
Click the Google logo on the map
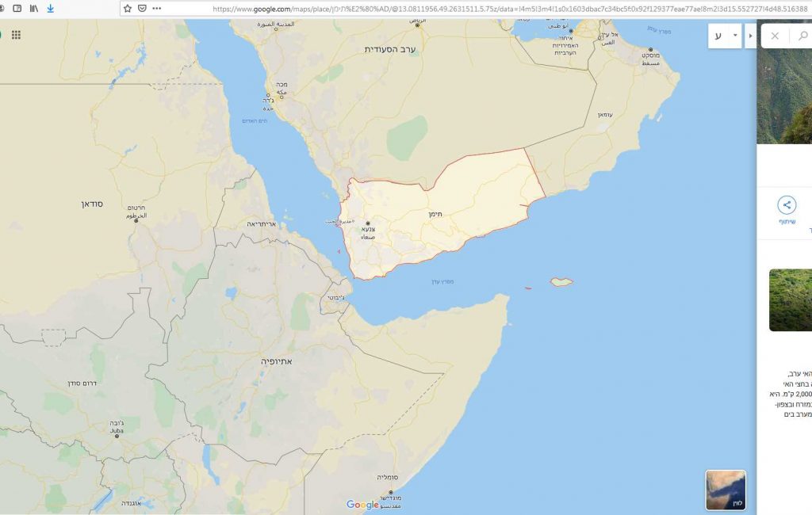coord(362,505)
